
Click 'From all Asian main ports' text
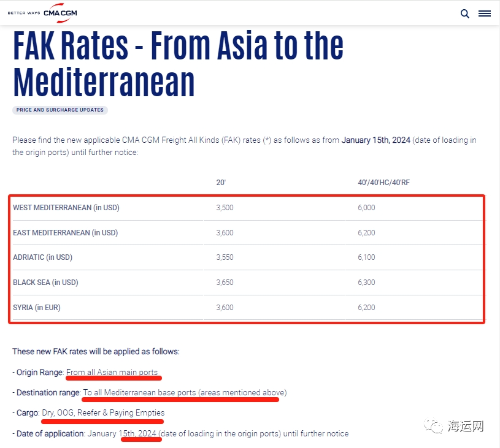point(112,372)
